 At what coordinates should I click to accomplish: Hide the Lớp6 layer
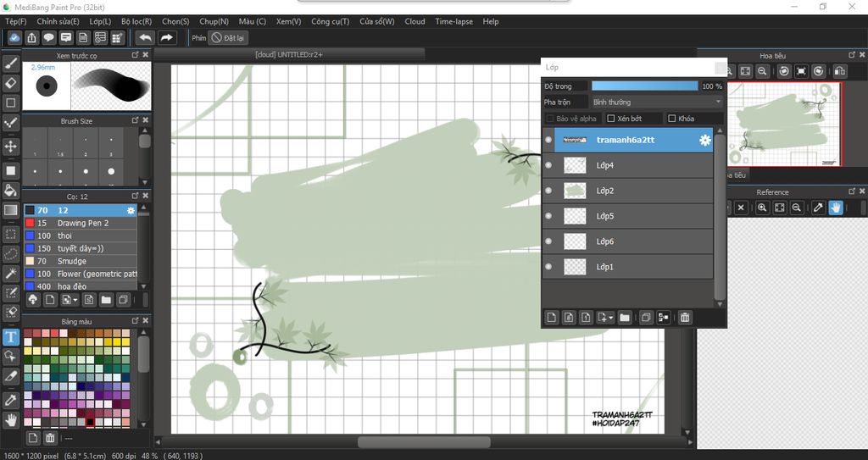(548, 241)
